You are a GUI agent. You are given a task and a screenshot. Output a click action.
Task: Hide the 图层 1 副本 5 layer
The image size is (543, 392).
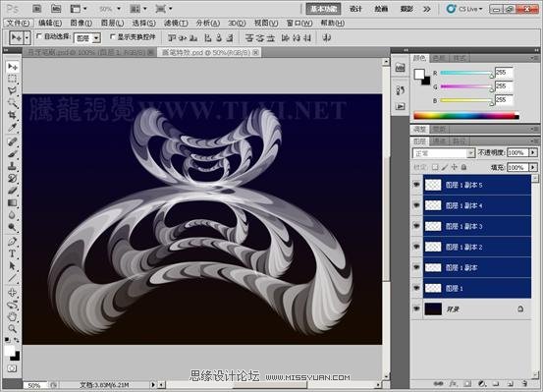(416, 185)
